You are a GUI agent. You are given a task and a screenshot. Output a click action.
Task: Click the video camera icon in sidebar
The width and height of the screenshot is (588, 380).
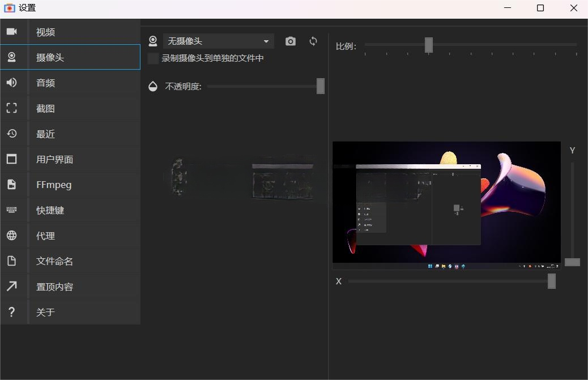[12, 32]
